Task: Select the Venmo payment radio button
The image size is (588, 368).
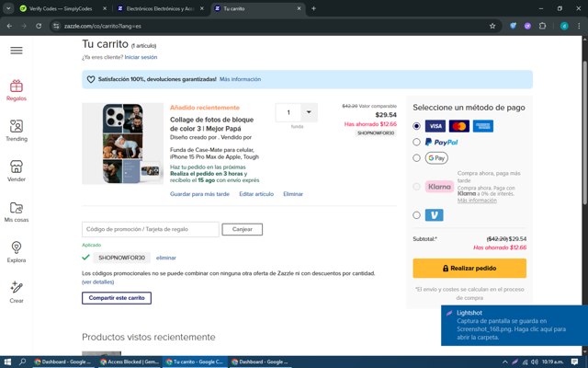Action: (x=416, y=215)
